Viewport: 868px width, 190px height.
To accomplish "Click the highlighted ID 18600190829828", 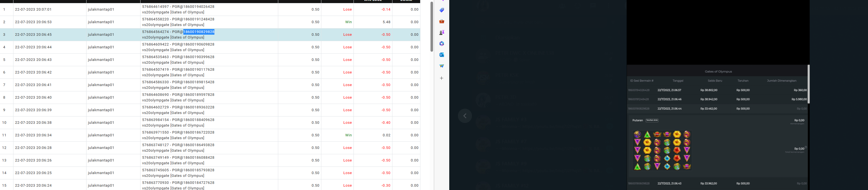I will pos(199,32).
